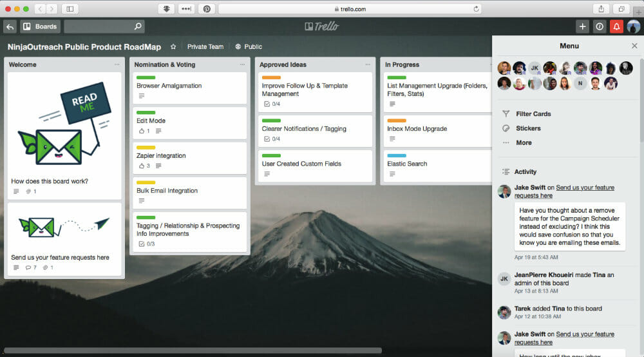Viewport: 644px width, 357px height.
Task: Star the NinjaOutreach board
Action: 173,47
